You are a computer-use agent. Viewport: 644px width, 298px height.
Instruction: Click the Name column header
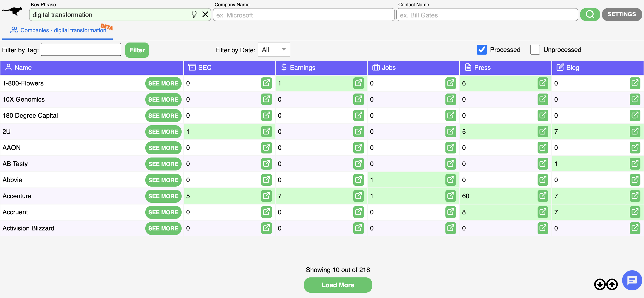tap(23, 68)
